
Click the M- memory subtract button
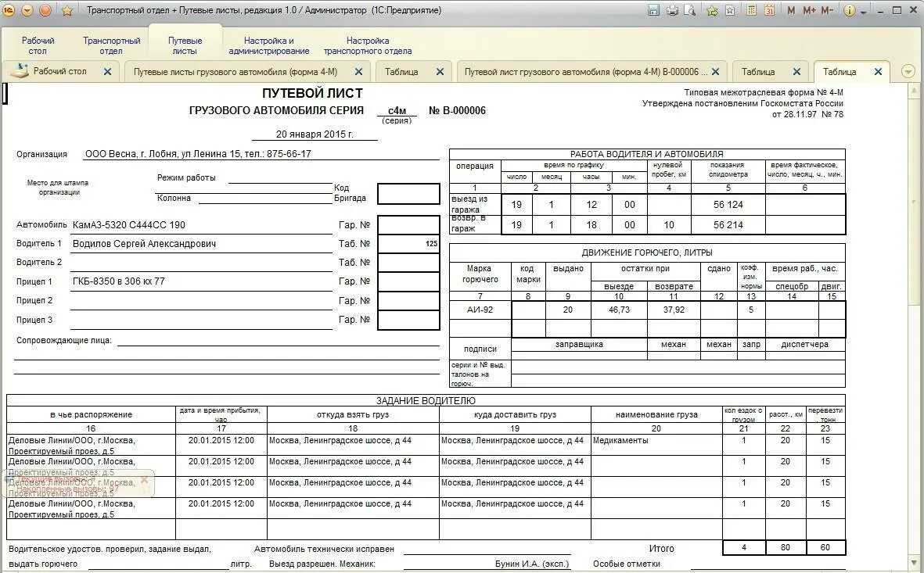pyautogui.click(x=827, y=10)
